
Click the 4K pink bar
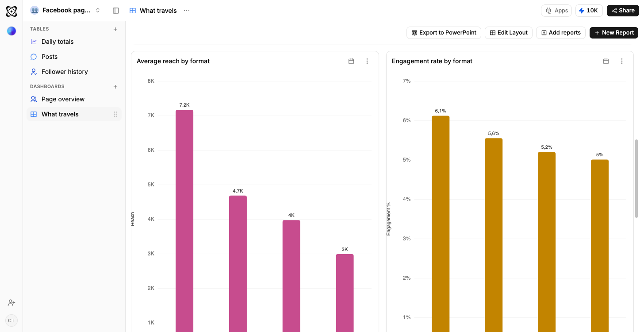click(x=291, y=276)
